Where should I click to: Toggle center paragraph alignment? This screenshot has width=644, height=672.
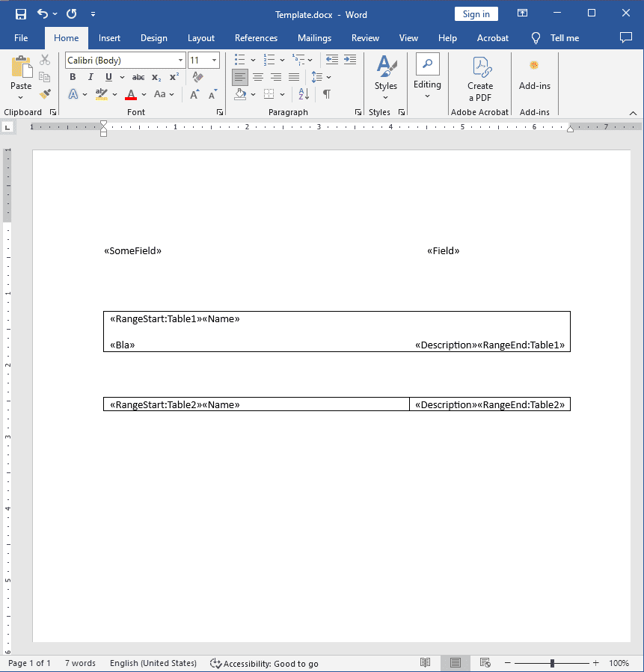click(x=258, y=76)
